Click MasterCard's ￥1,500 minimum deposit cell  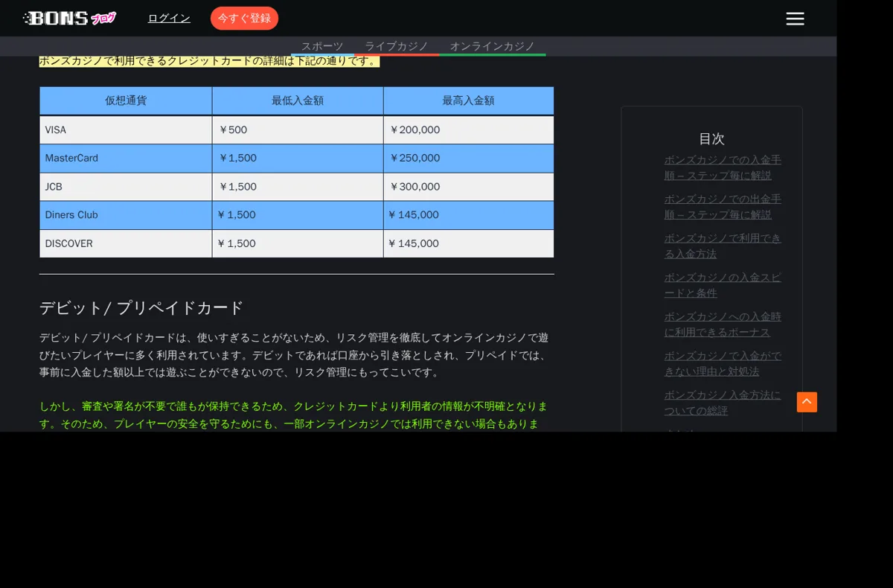[298, 158]
